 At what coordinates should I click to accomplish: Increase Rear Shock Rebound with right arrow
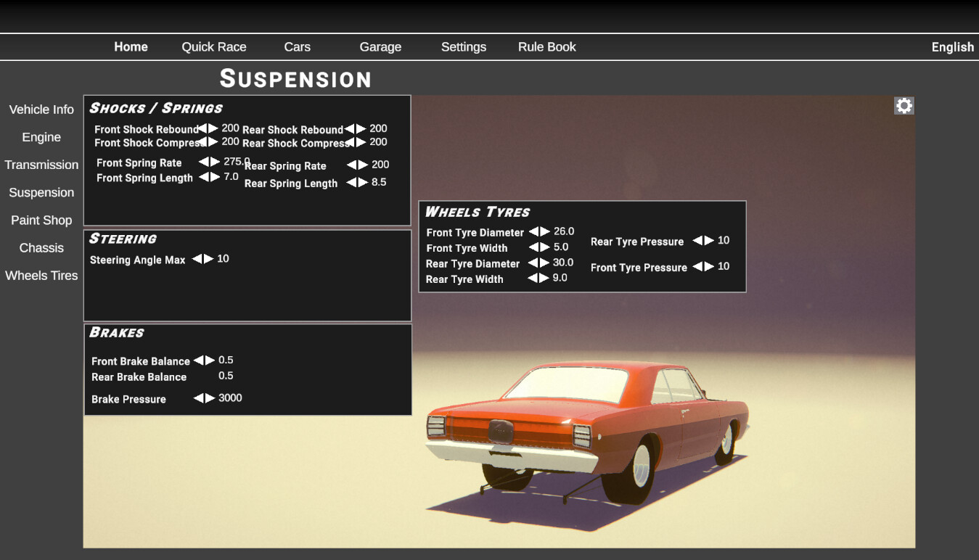click(361, 128)
